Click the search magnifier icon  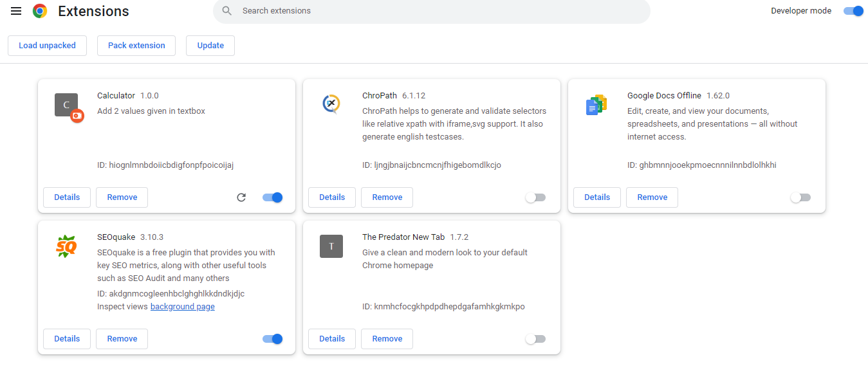pos(226,11)
